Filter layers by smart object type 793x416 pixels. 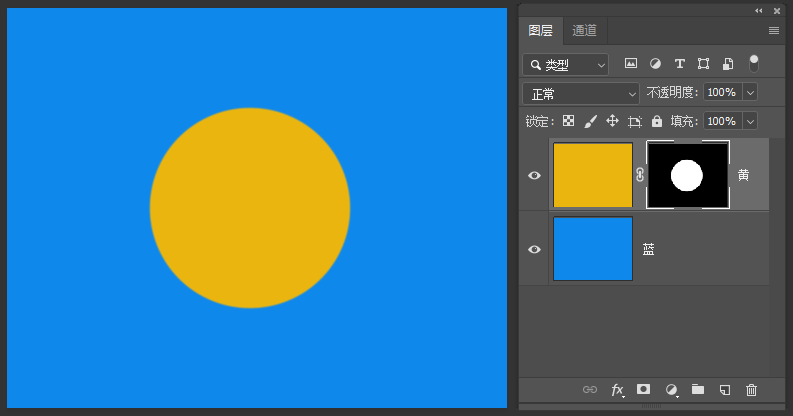point(728,63)
